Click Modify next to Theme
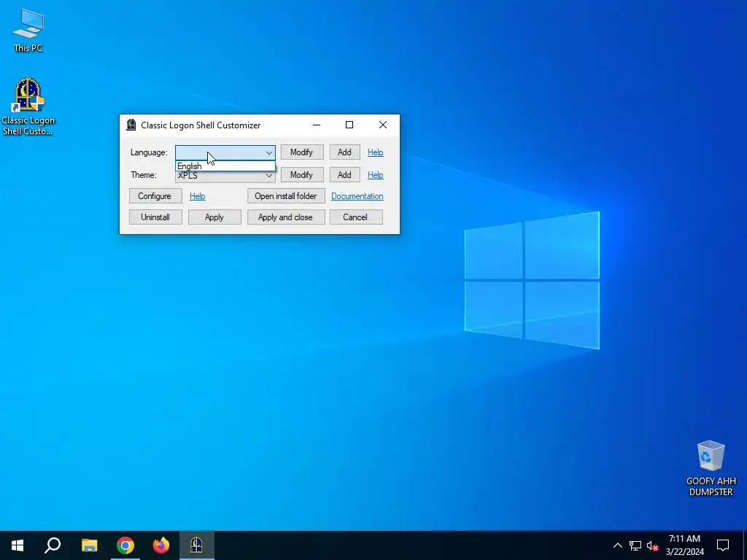The image size is (747, 560). [302, 175]
